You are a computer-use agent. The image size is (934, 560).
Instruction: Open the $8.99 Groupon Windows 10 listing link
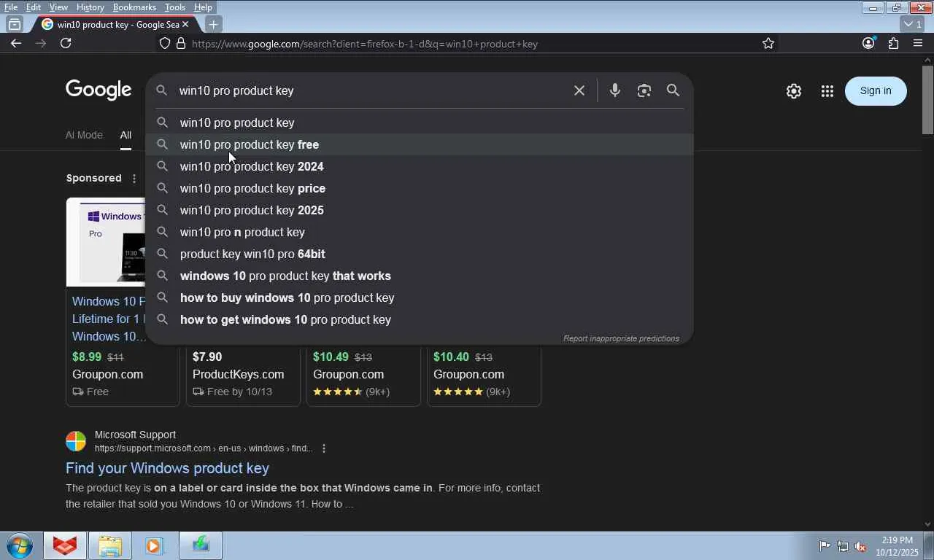[x=109, y=319]
